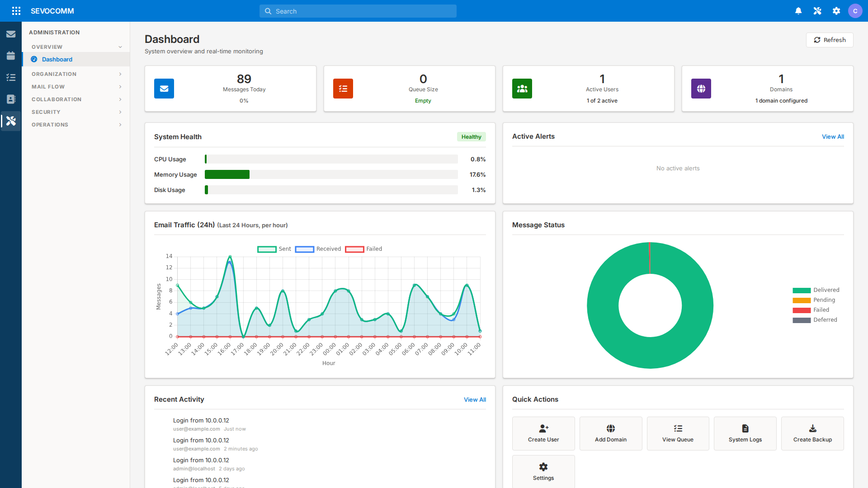This screenshot has height=488, width=868.
Task: Select the Calendar icon in the sidebar
Action: (11, 56)
